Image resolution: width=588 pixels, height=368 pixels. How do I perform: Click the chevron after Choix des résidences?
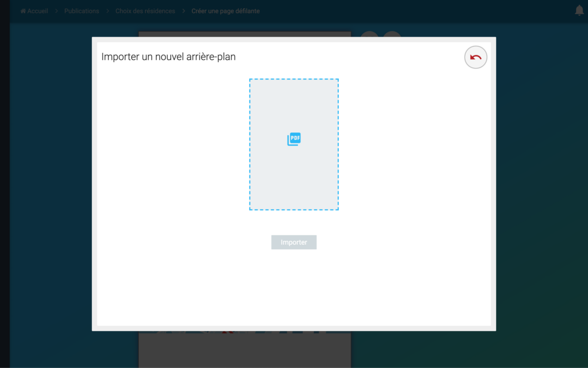pyautogui.click(x=183, y=11)
